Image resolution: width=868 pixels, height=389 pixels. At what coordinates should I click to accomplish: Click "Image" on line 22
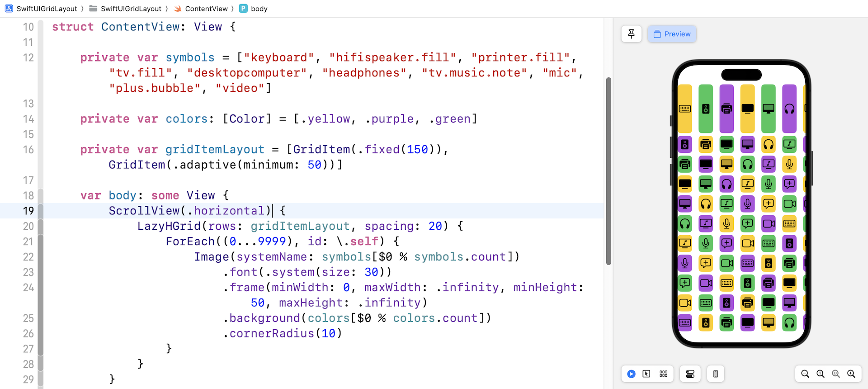212,257
